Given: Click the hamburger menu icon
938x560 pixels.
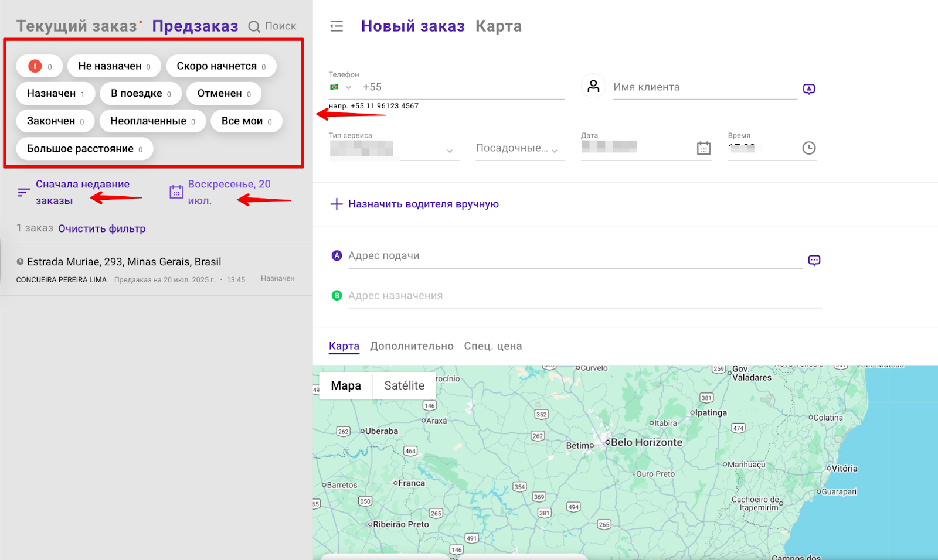Looking at the screenshot, I should point(337,26).
